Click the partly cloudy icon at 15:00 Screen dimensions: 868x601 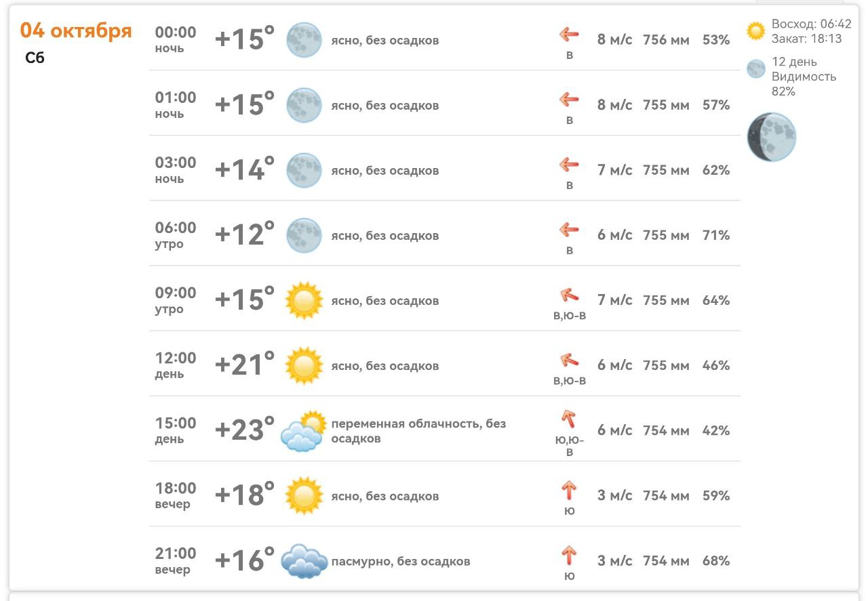click(x=303, y=431)
